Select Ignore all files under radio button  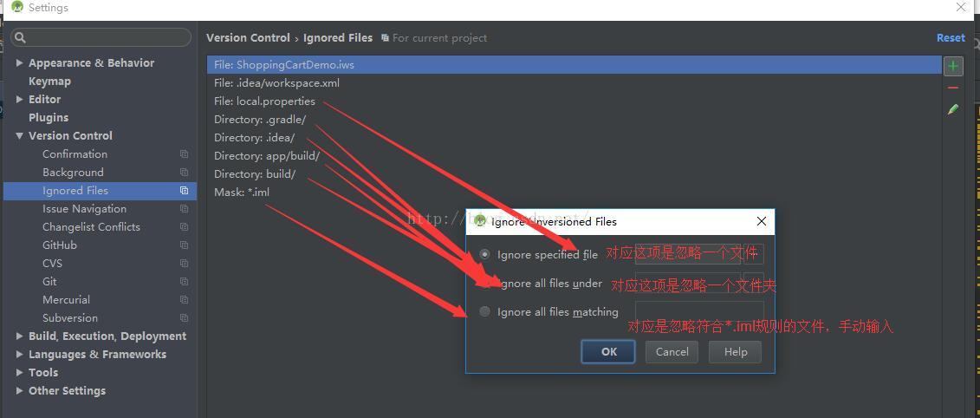(x=484, y=284)
